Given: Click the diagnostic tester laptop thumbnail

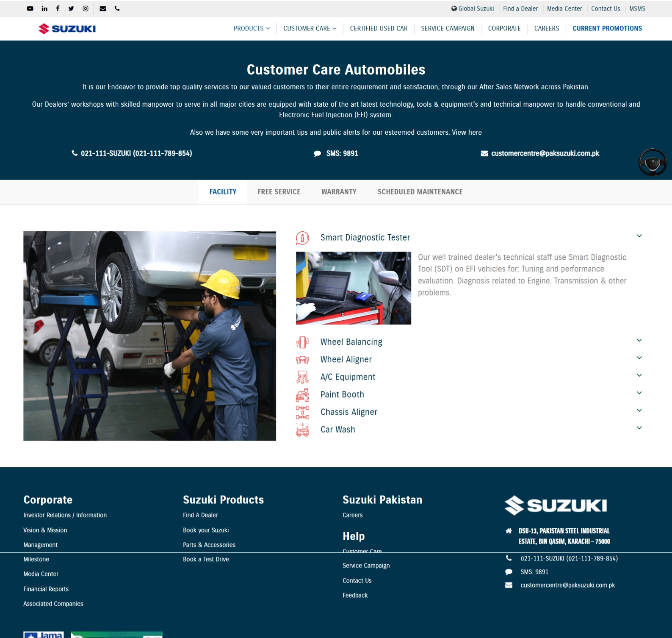Looking at the screenshot, I should coord(354,288).
